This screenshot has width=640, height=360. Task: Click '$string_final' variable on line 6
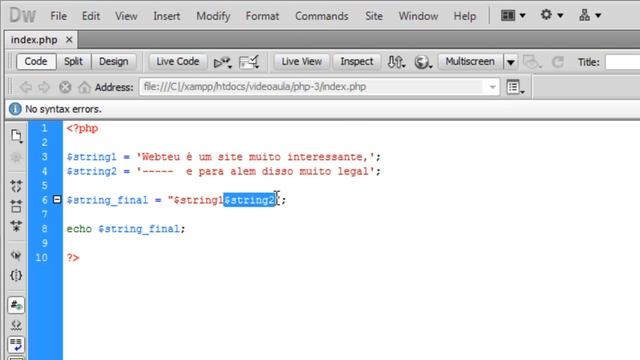click(x=107, y=200)
